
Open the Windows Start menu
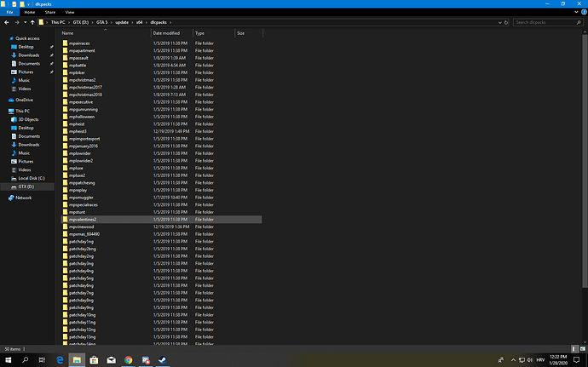click(x=8, y=360)
